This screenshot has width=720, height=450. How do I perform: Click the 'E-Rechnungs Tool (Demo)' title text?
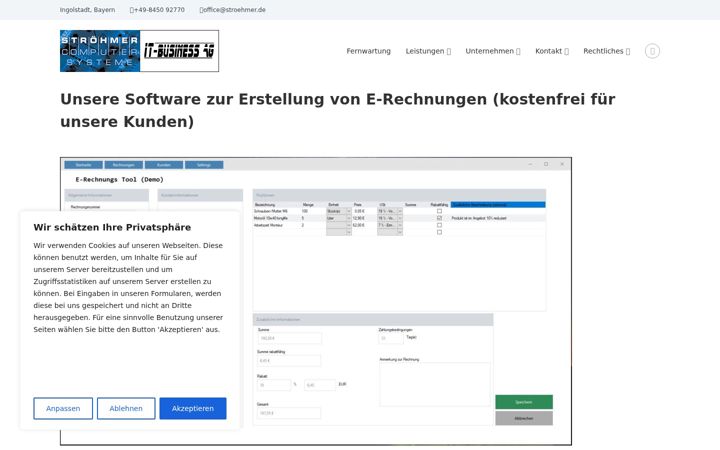click(119, 180)
